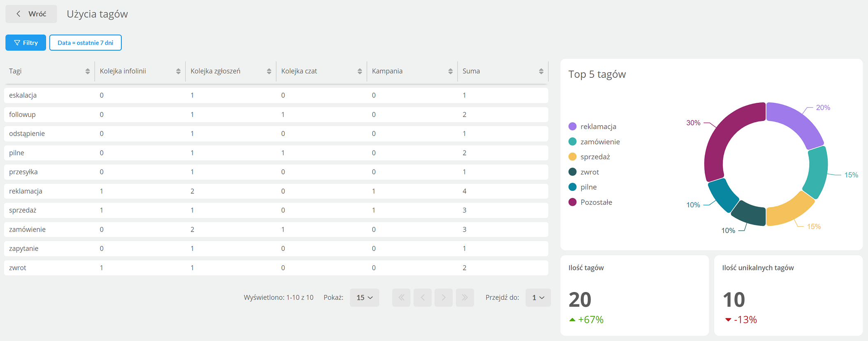The height and width of the screenshot is (341, 868).
Task: Sort by Suma column arrows
Action: tap(541, 72)
